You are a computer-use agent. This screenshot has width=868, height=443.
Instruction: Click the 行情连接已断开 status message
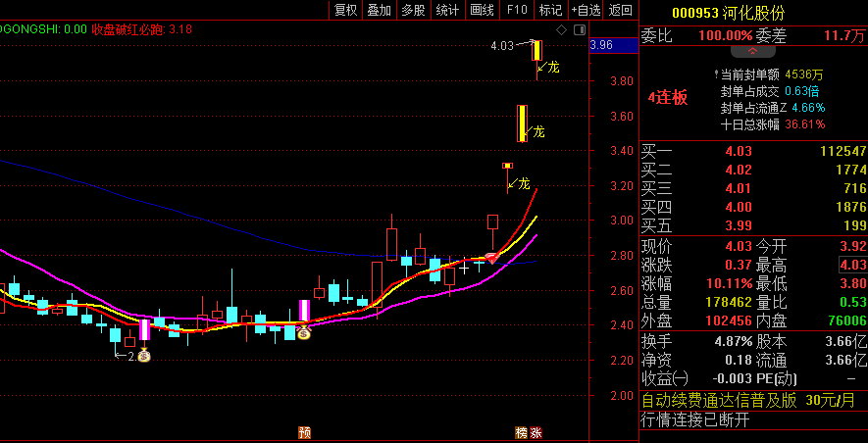click(x=694, y=419)
